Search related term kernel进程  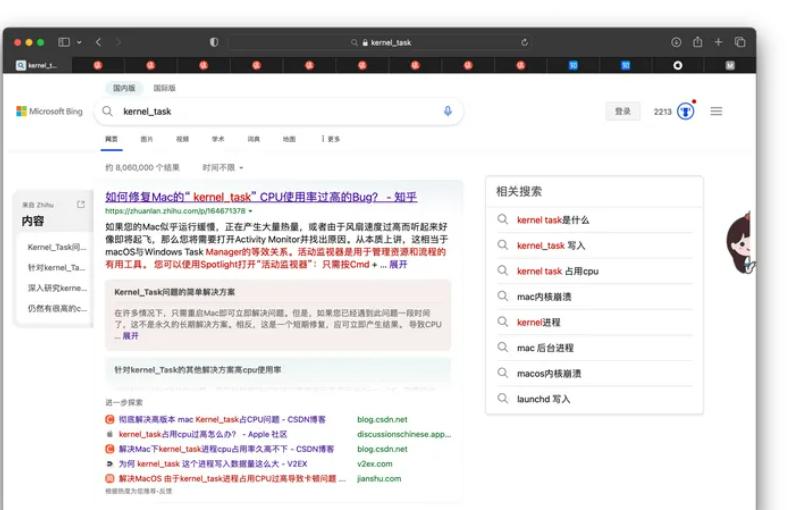pos(538,322)
